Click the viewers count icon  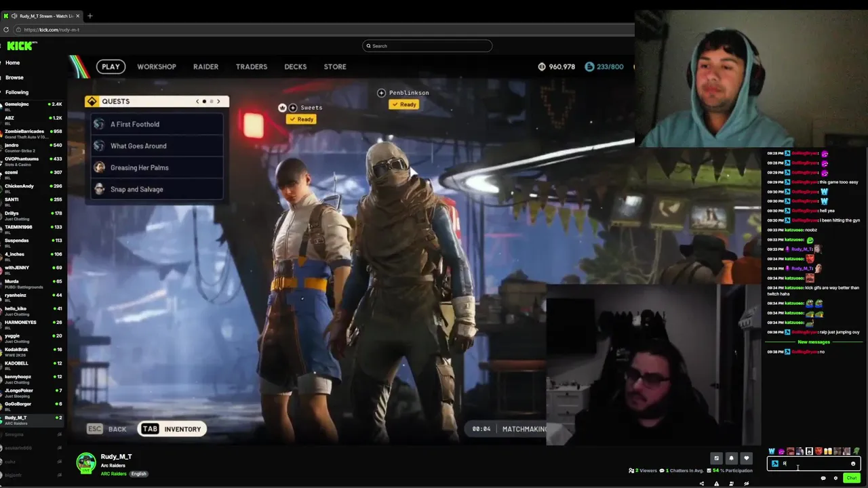click(631, 470)
